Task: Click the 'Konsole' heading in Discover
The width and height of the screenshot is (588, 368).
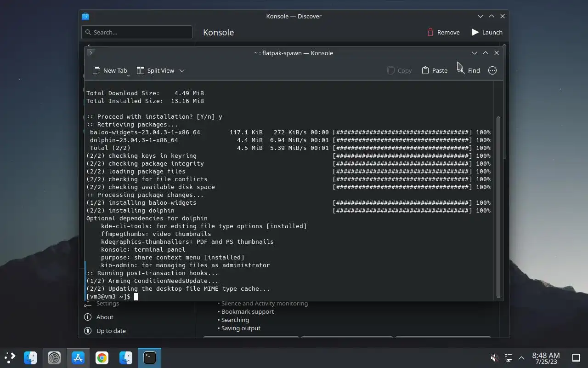Action: point(219,32)
